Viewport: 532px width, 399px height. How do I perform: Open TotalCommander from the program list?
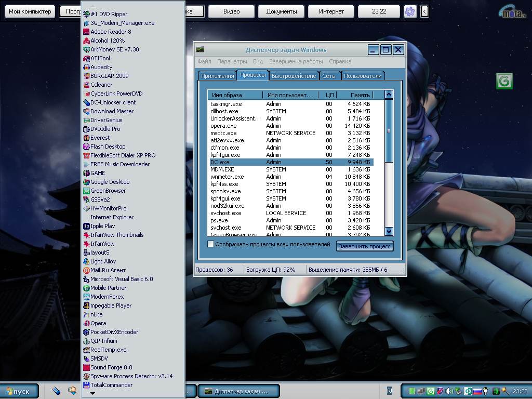(108, 385)
